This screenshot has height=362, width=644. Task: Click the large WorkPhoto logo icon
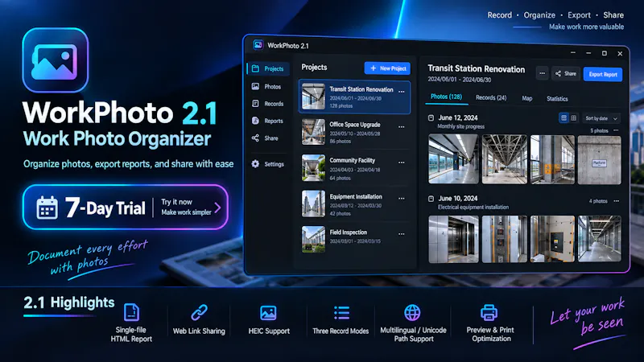56,60
